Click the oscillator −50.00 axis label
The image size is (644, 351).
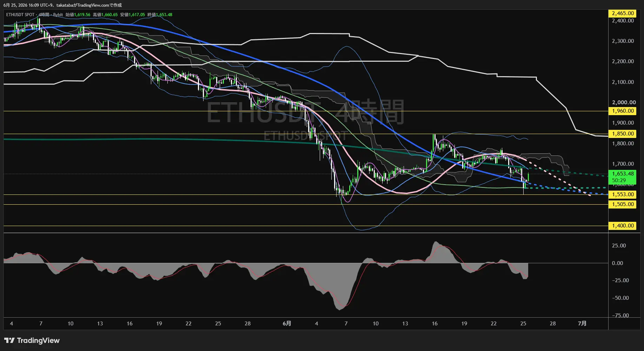click(620, 298)
